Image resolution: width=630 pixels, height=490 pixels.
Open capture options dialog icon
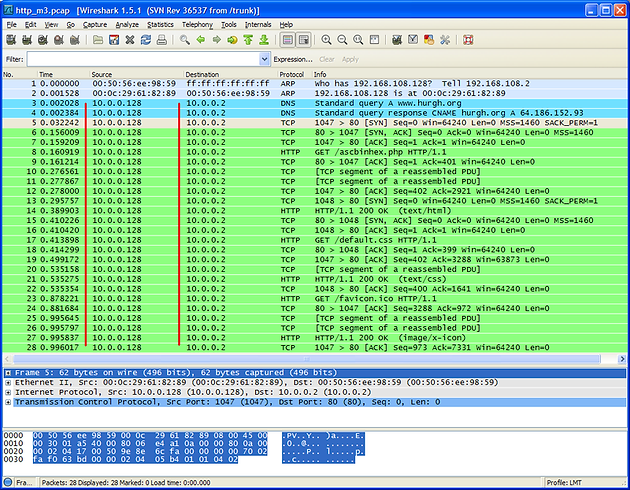pyautogui.click(x=27, y=40)
